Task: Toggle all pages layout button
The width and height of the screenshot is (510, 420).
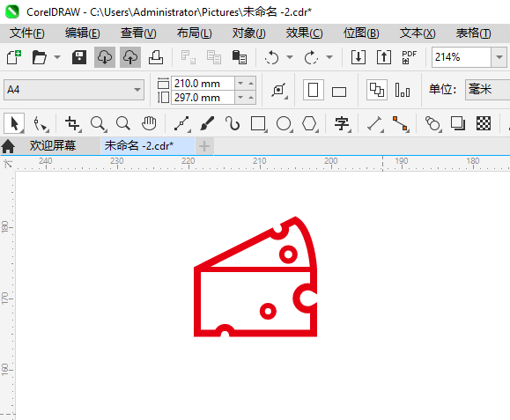Action: tap(377, 90)
